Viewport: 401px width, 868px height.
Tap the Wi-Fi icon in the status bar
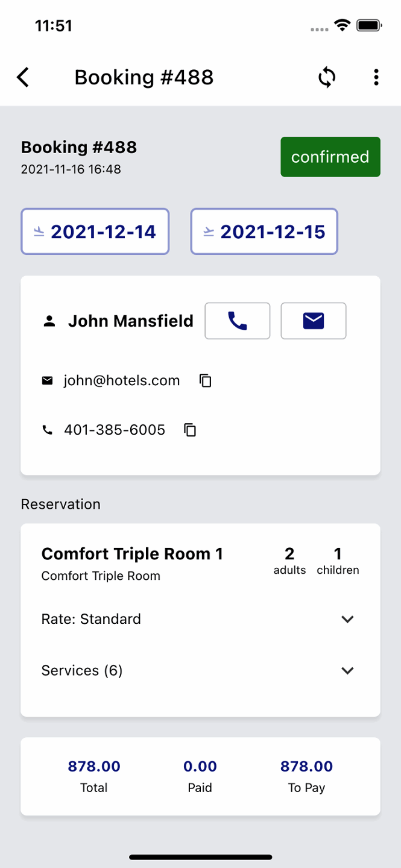(343, 25)
